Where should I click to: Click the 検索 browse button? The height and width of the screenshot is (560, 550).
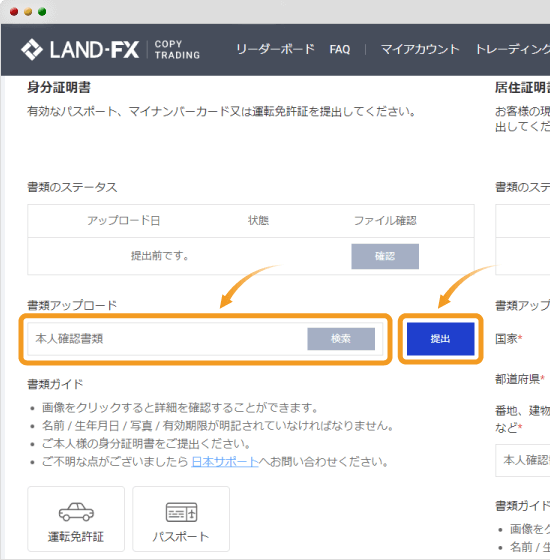(x=341, y=339)
